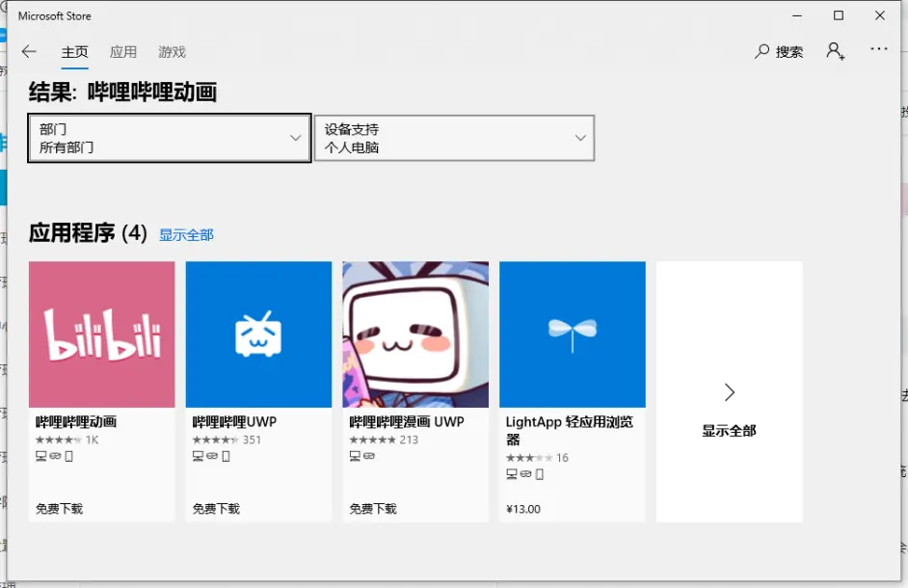908x588 pixels.
Task: Open 哔哩哔哩UWP blue TV thumbnail
Action: tap(259, 334)
